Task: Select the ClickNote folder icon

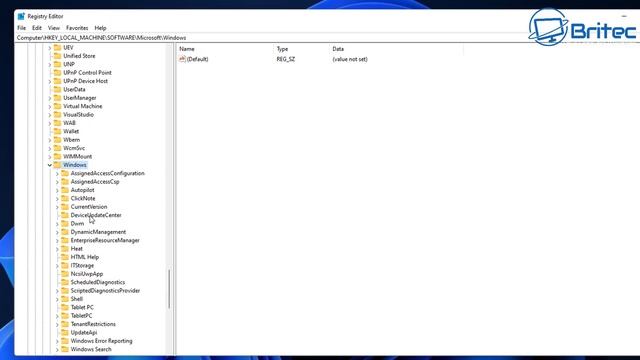Action: [x=65, y=198]
